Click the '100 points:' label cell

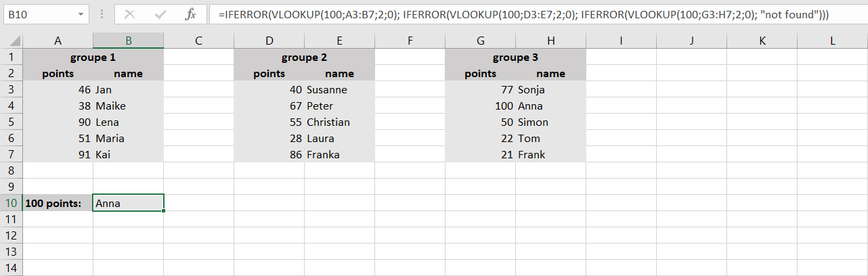pyautogui.click(x=58, y=203)
